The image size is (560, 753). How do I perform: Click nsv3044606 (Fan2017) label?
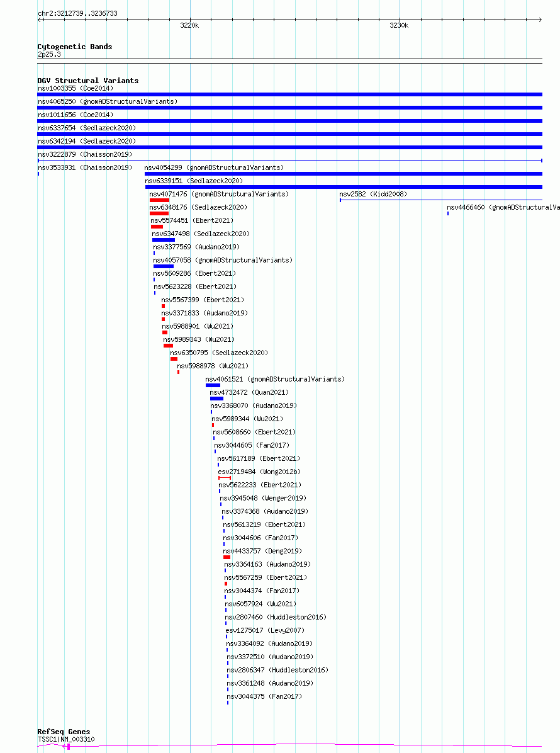[260, 538]
